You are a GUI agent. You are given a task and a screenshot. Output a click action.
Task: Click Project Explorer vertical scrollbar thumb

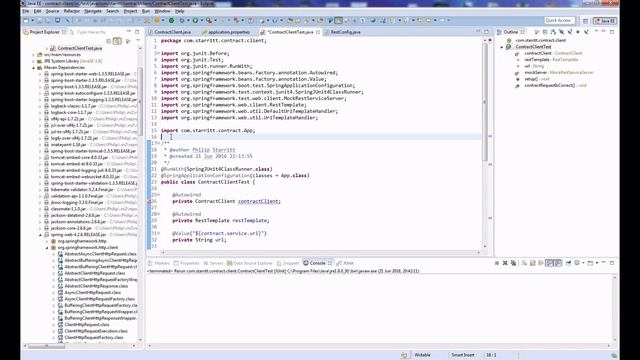pos(140,102)
